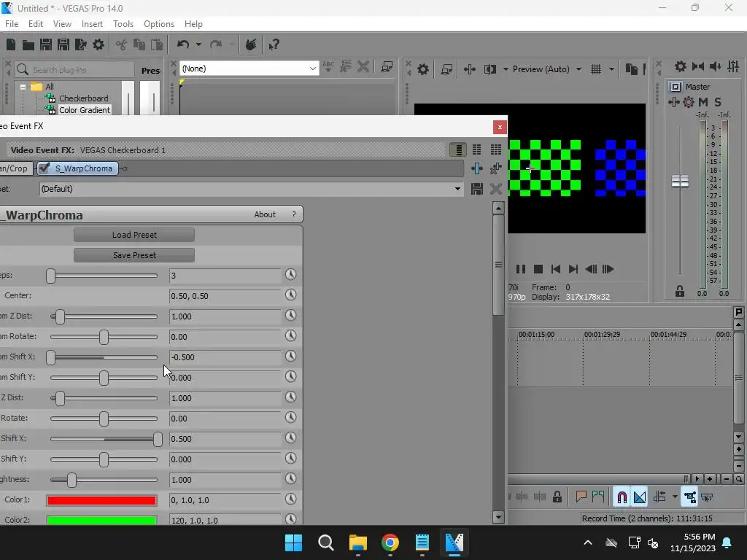Open the Tools menu

123,24
